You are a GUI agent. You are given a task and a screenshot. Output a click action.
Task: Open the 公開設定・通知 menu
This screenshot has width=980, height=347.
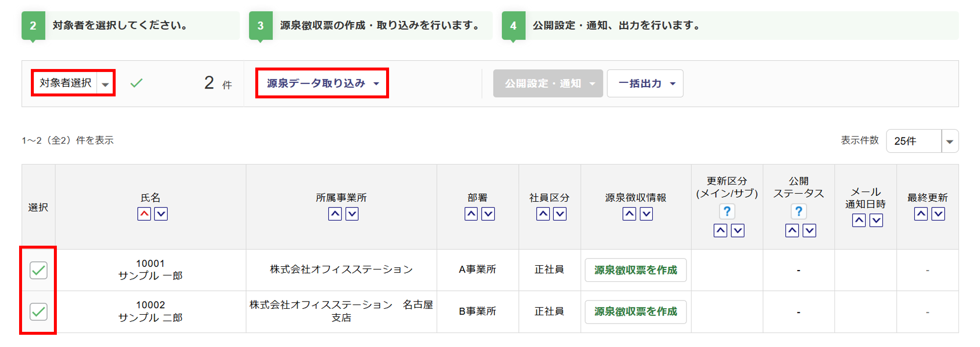548,84
